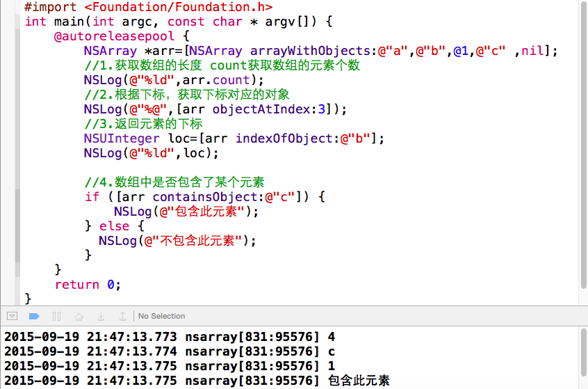The height and width of the screenshot is (389, 588).
Task: Click the int main function declaration line
Action: [x=179, y=22]
